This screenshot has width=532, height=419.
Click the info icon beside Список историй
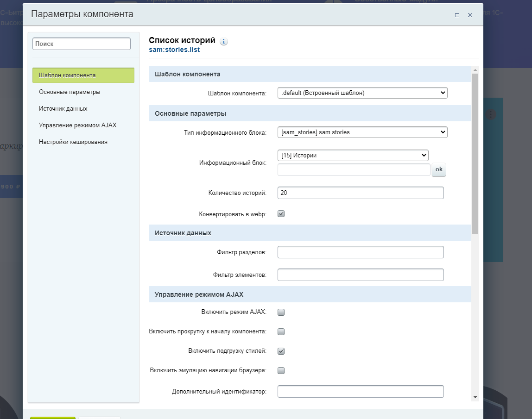click(224, 42)
